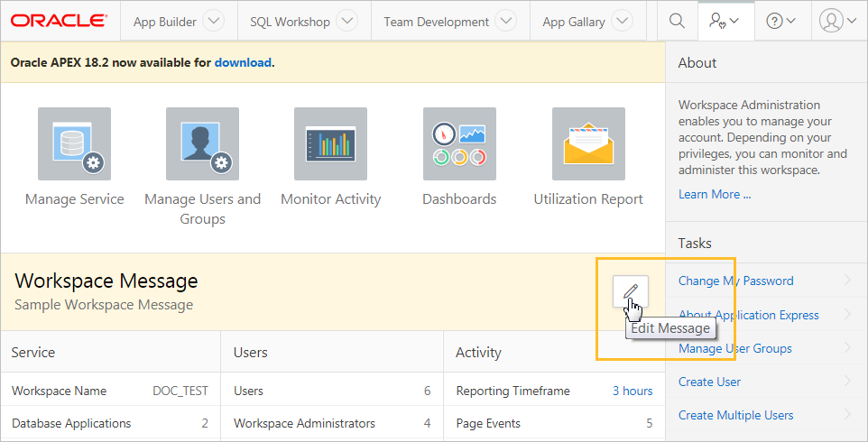Open the Help question mark menu
This screenshot has width=868, height=442.
click(780, 22)
